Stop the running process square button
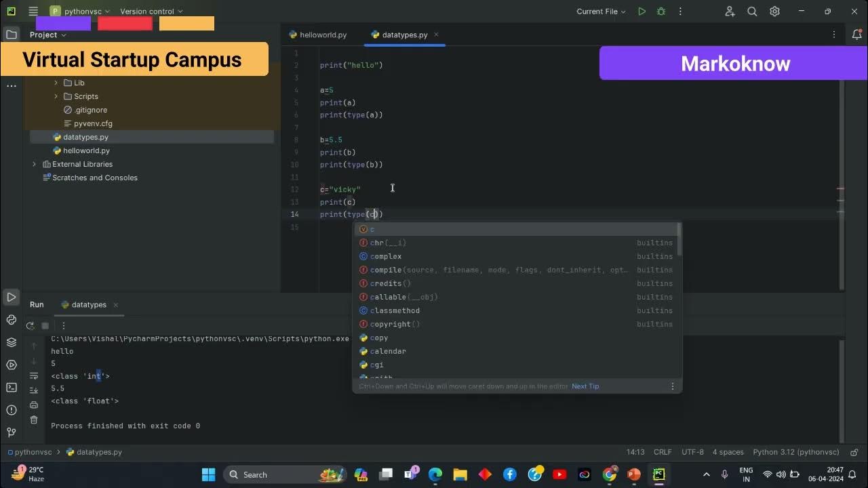Viewport: 868px width, 488px height. [x=45, y=325]
